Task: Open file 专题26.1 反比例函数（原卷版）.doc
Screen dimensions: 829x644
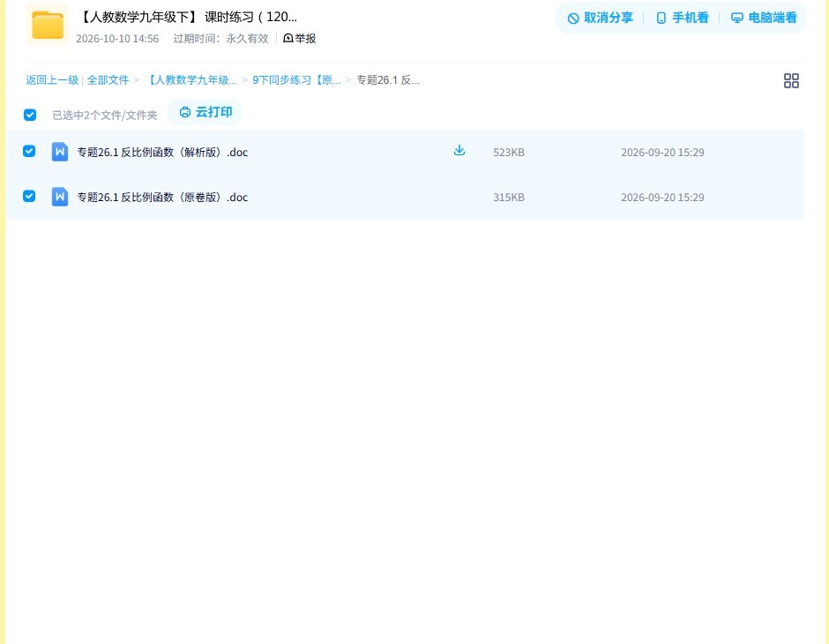Action: pyautogui.click(x=162, y=198)
